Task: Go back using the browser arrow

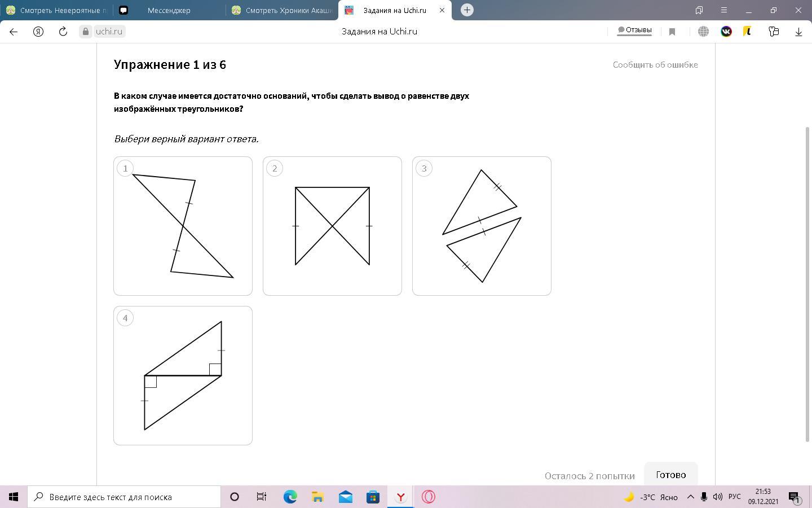Action: click(14, 32)
